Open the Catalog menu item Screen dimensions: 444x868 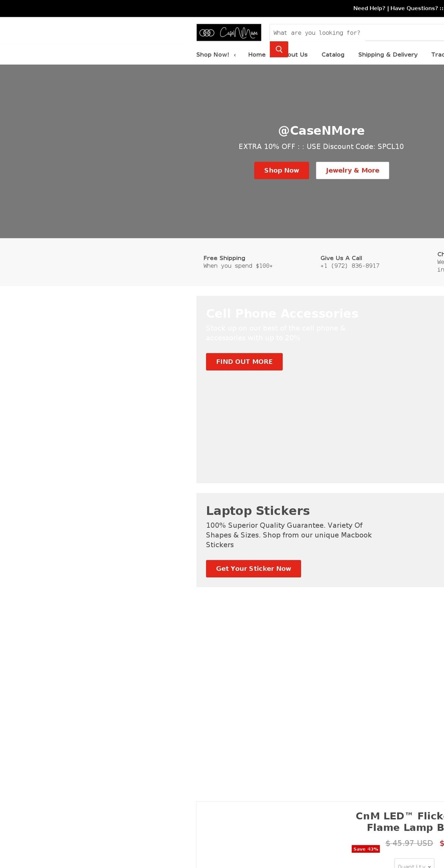pyautogui.click(x=333, y=55)
